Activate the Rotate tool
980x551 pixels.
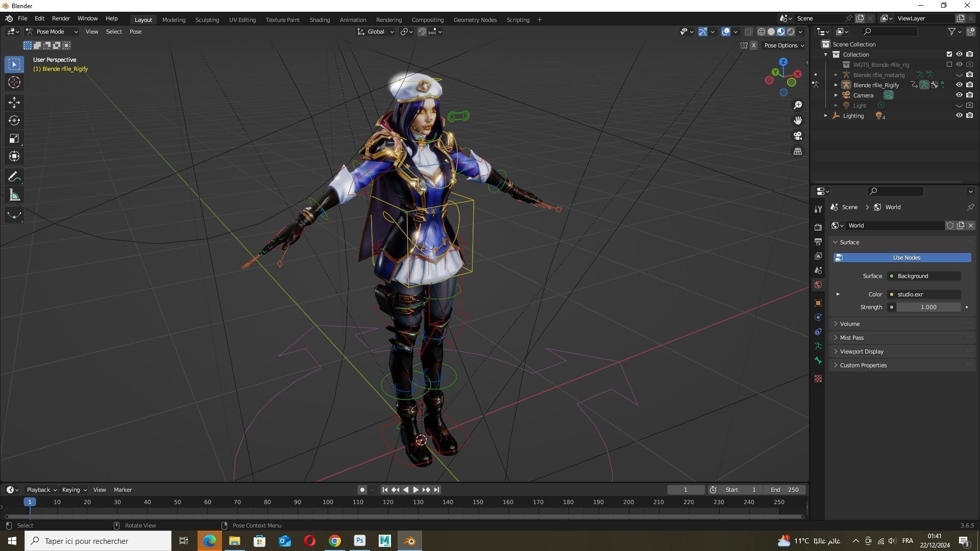[14, 120]
